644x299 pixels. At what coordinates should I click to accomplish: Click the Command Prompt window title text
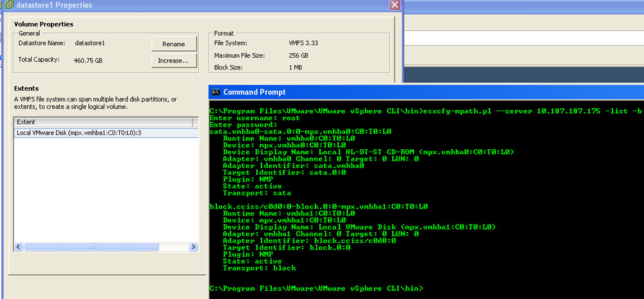(x=254, y=92)
